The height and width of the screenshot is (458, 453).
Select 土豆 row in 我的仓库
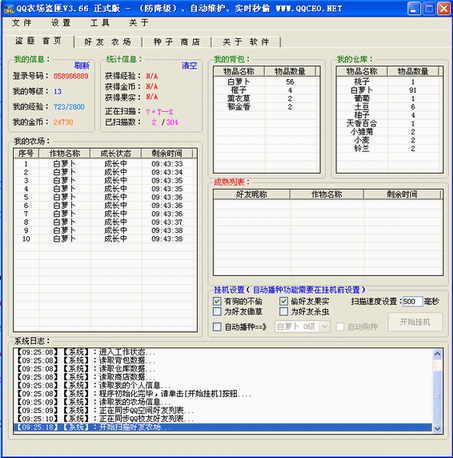point(389,107)
